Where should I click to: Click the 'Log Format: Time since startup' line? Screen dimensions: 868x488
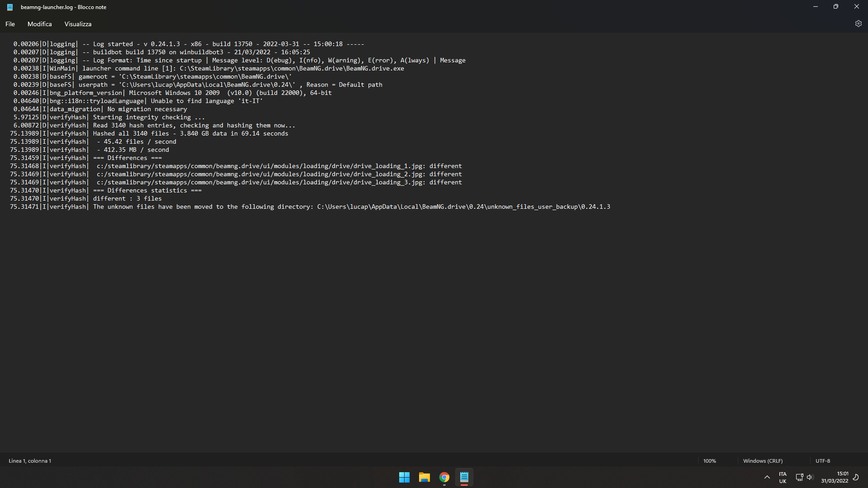pos(239,60)
